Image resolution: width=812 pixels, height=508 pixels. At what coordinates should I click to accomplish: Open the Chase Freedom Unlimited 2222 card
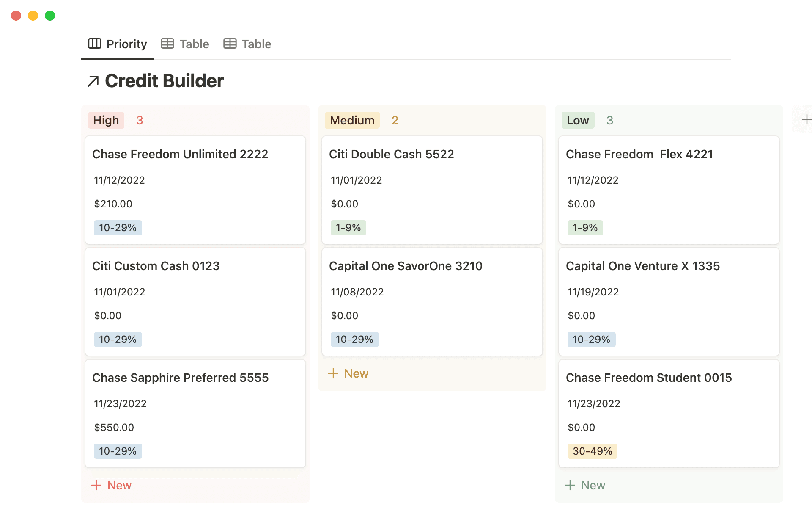(195, 190)
